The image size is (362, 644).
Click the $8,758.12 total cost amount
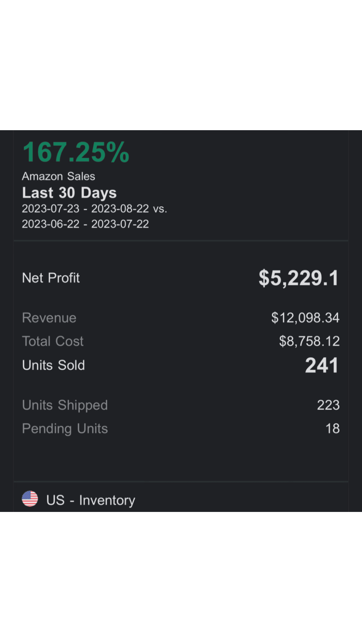[309, 341]
